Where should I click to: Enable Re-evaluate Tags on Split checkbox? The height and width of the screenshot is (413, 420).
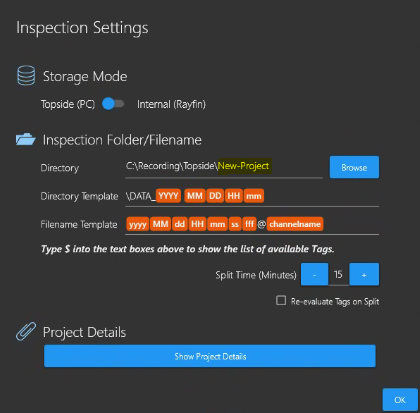pyautogui.click(x=281, y=300)
